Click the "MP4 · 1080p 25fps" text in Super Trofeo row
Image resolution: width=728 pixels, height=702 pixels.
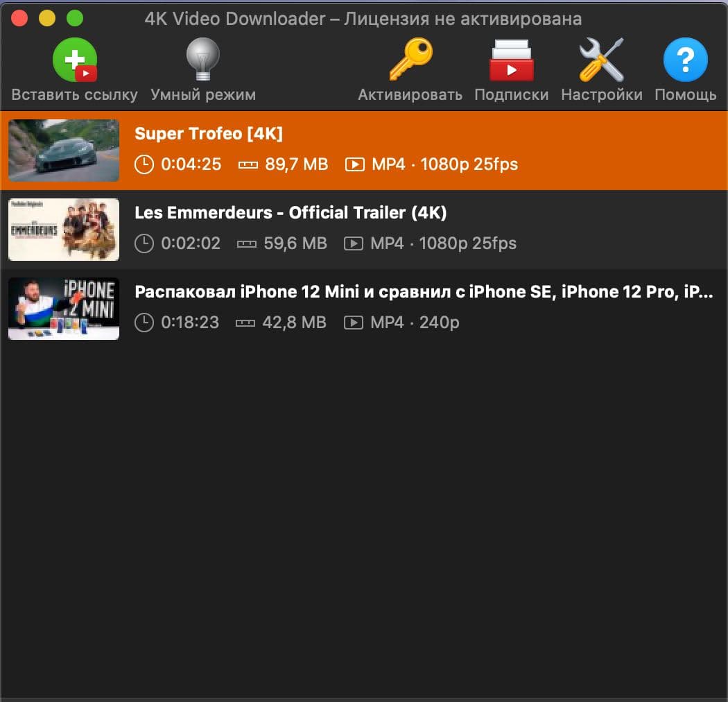tap(445, 164)
